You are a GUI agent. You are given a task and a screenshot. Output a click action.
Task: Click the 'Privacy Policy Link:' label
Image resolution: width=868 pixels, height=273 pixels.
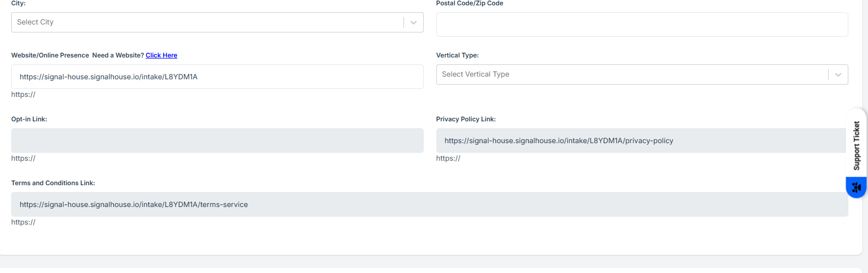pos(466,119)
